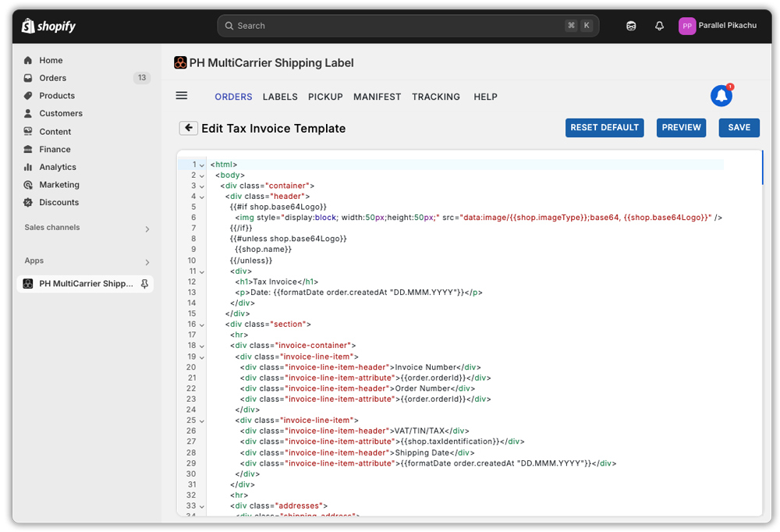The image size is (780, 532).
Task: Click the VAT/TIN/TAX code line
Action: [x=355, y=431]
